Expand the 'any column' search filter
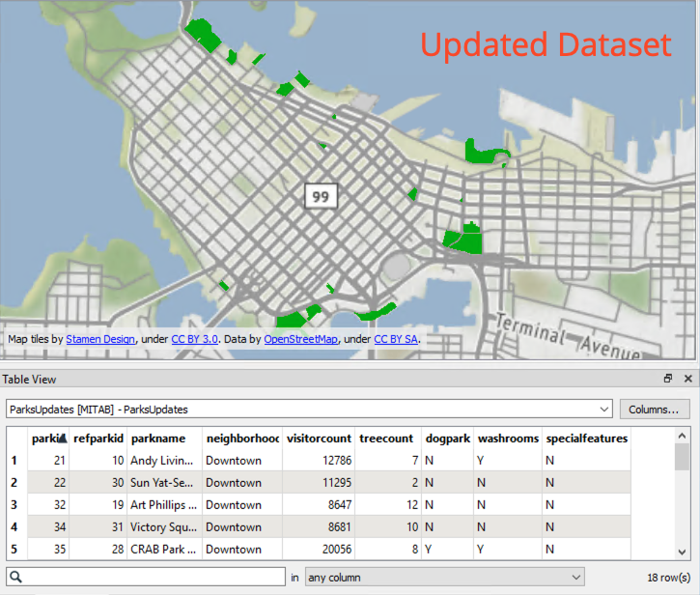The image size is (700, 595). 576,578
